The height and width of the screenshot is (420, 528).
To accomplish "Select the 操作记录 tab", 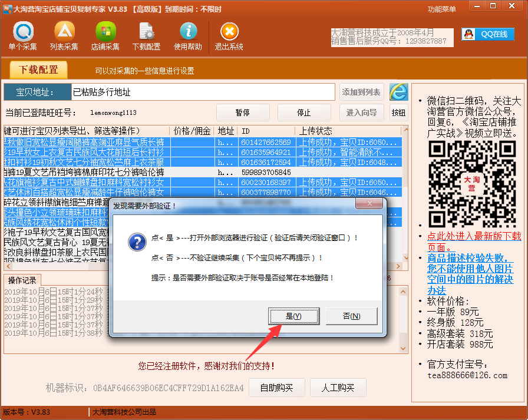I will [x=22, y=280].
